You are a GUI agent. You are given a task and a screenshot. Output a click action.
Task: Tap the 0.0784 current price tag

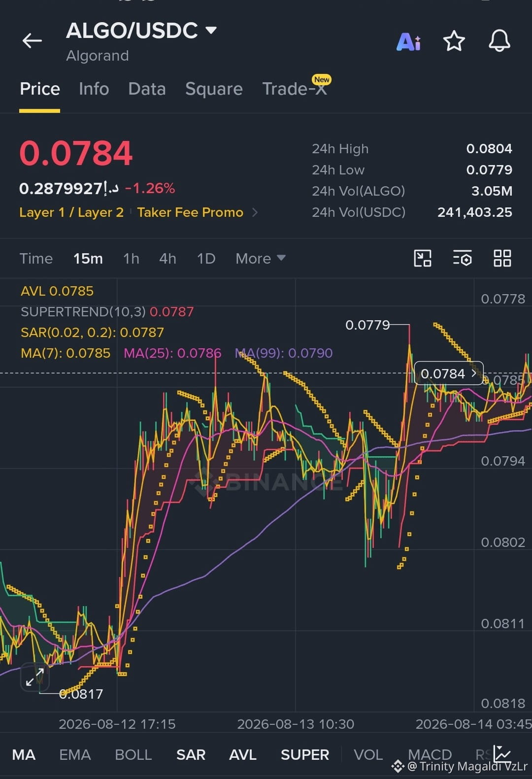pyautogui.click(x=449, y=373)
